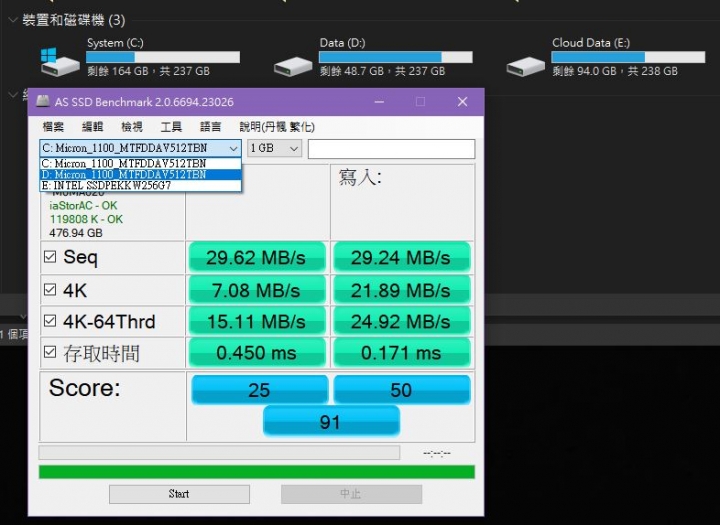Open the Cloud Data (E:) drive icon

525,67
